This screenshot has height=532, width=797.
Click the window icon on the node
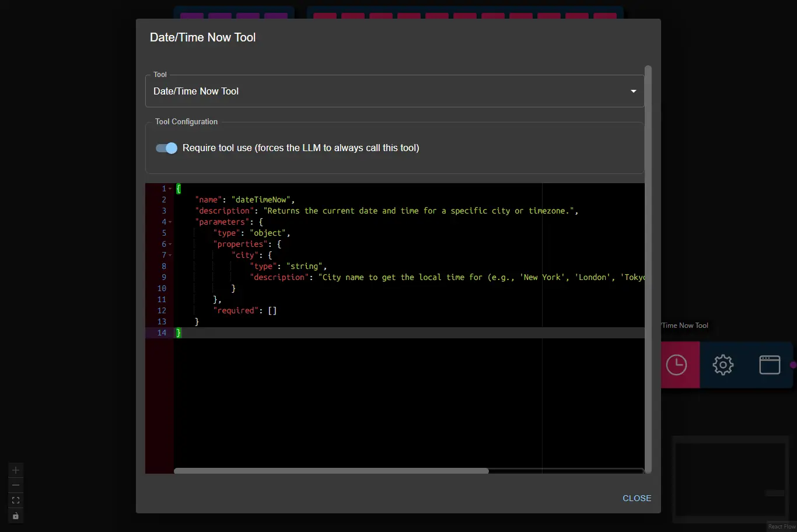pyautogui.click(x=769, y=365)
